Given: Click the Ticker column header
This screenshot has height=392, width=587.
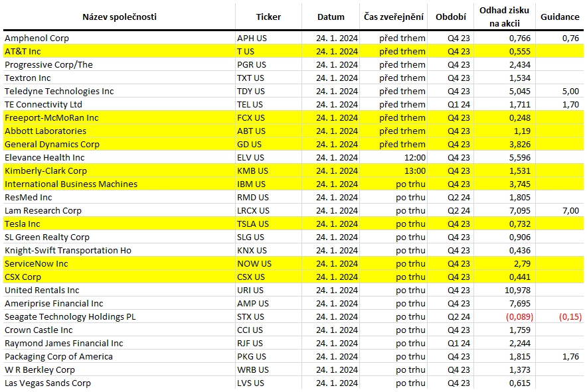Looking at the screenshot, I should [268, 17].
